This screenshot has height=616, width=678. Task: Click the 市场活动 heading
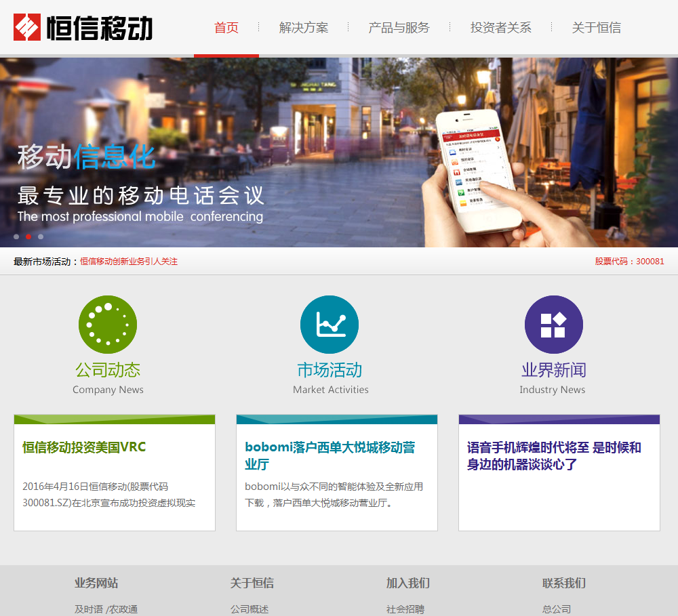click(x=330, y=370)
